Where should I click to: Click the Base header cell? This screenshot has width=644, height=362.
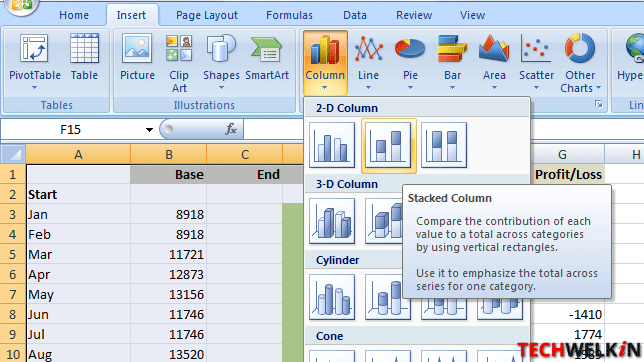click(168, 175)
